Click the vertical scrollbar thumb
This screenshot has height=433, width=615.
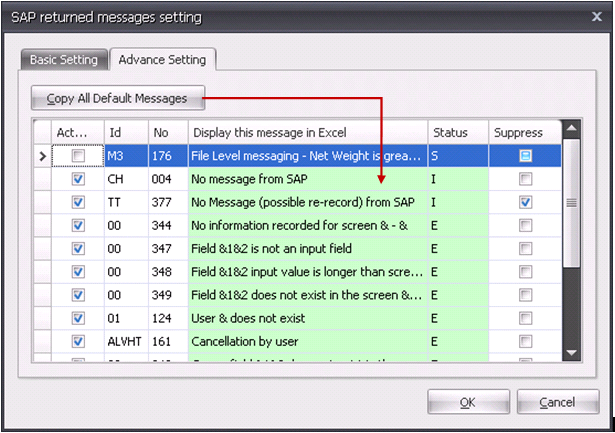pos(571,203)
